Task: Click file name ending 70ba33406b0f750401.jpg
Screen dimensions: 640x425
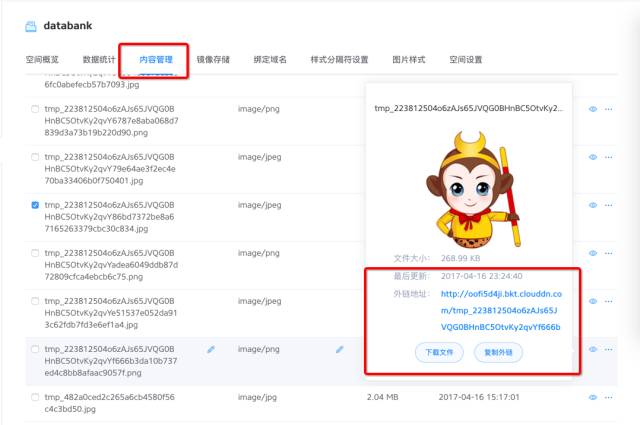Action: pos(110,169)
